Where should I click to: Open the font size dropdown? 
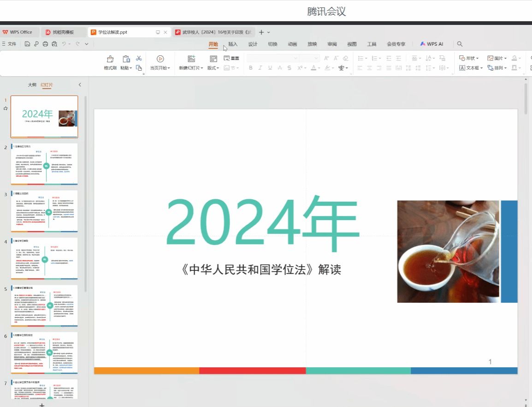click(x=316, y=58)
